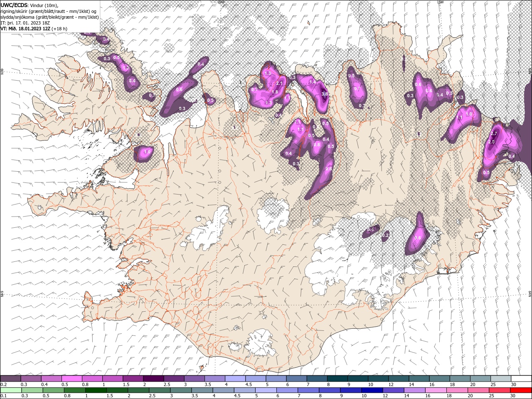Click the light pink 16–18 rain legend swatch
The width and height of the screenshot is (532, 399).
tap(436, 390)
